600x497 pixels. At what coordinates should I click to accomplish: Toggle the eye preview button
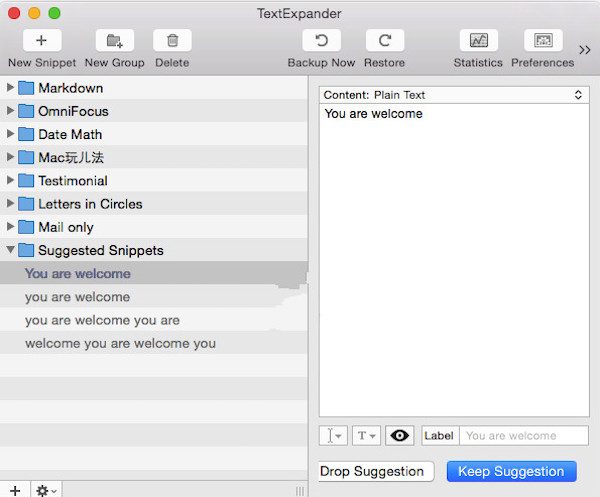point(399,435)
